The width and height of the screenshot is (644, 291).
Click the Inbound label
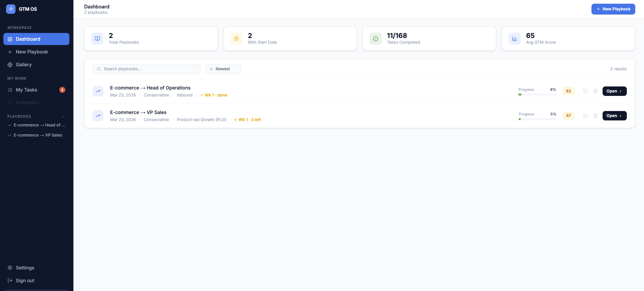coord(185,95)
